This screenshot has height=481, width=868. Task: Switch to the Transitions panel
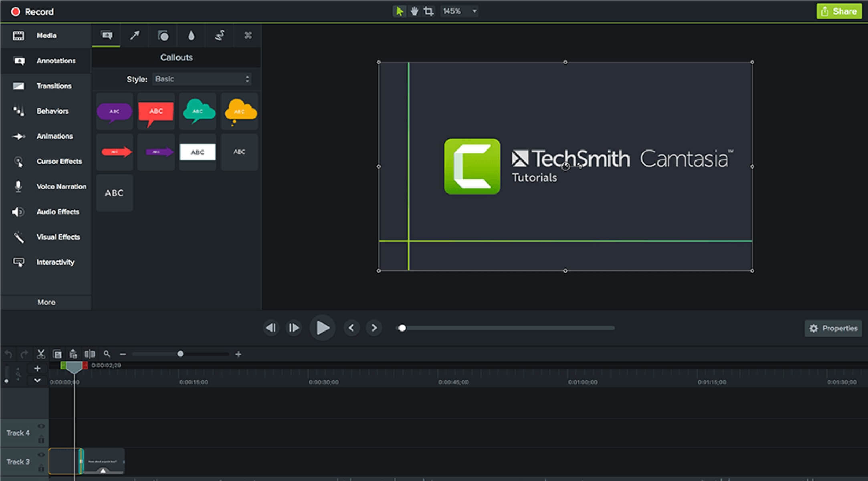(x=46, y=86)
